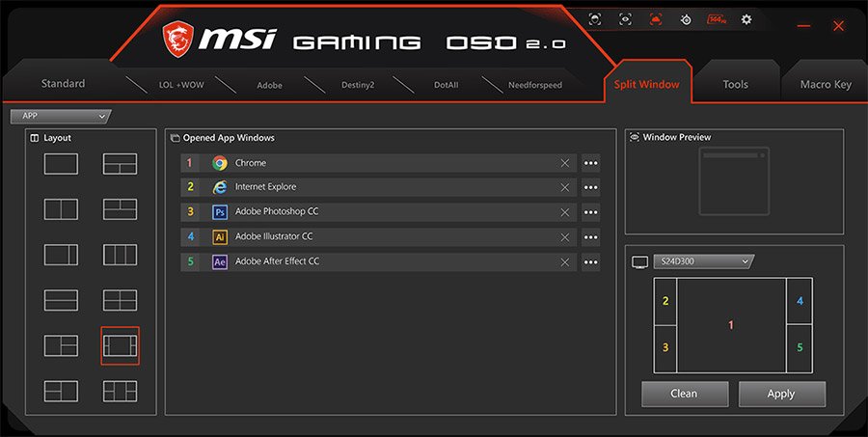Select zone 4 in monitor layout preview
This screenshot has width=868, height=437.
coord(800,301)
